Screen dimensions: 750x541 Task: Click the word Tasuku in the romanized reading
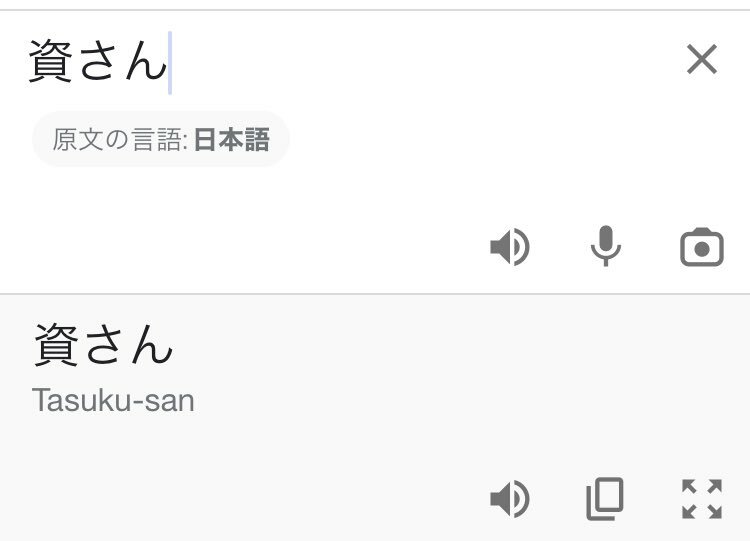pos(82,400)
